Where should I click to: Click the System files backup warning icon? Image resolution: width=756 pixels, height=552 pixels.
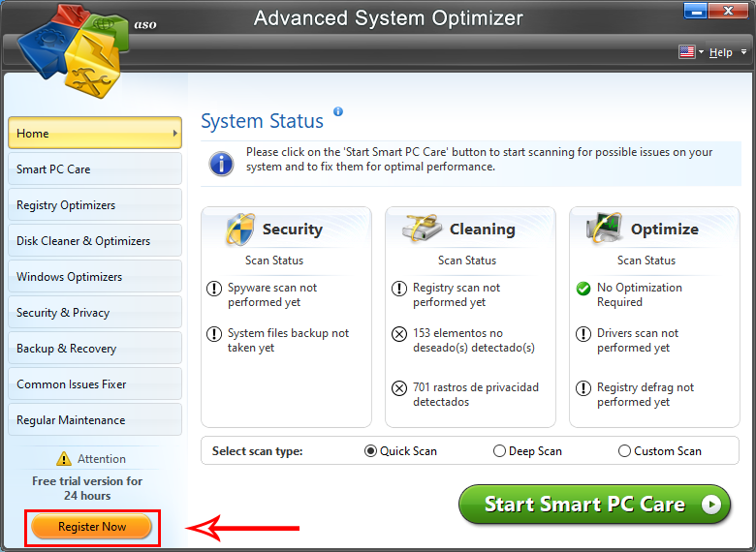214,334
